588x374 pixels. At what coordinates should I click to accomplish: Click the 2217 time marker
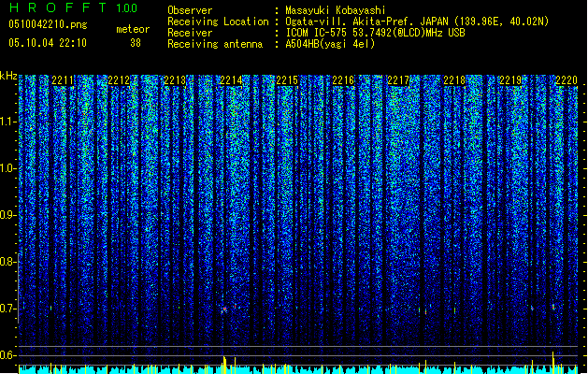coord(398,80)
